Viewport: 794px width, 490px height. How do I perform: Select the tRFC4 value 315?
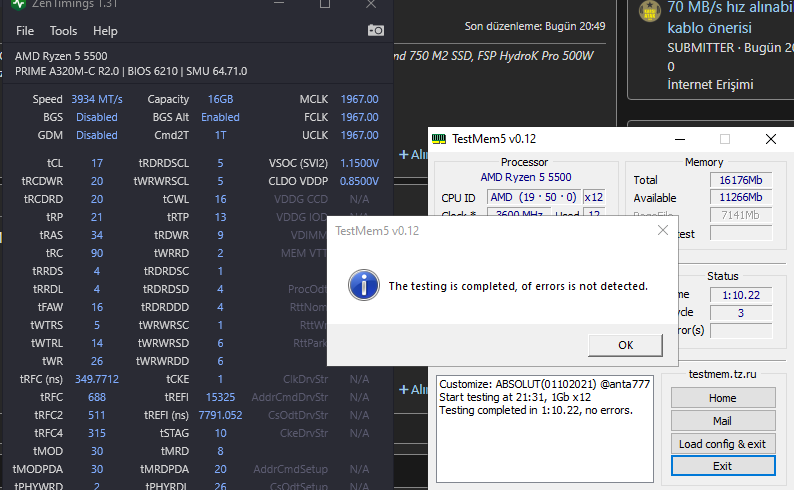pyautogui.click(x=97, y=433)
